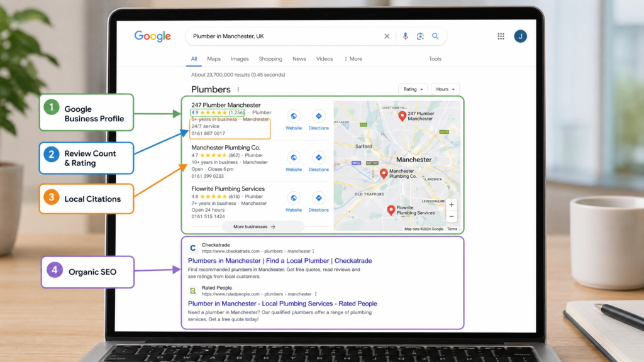
Task: Clear the search box with X icon
Action: click(387, 36)
